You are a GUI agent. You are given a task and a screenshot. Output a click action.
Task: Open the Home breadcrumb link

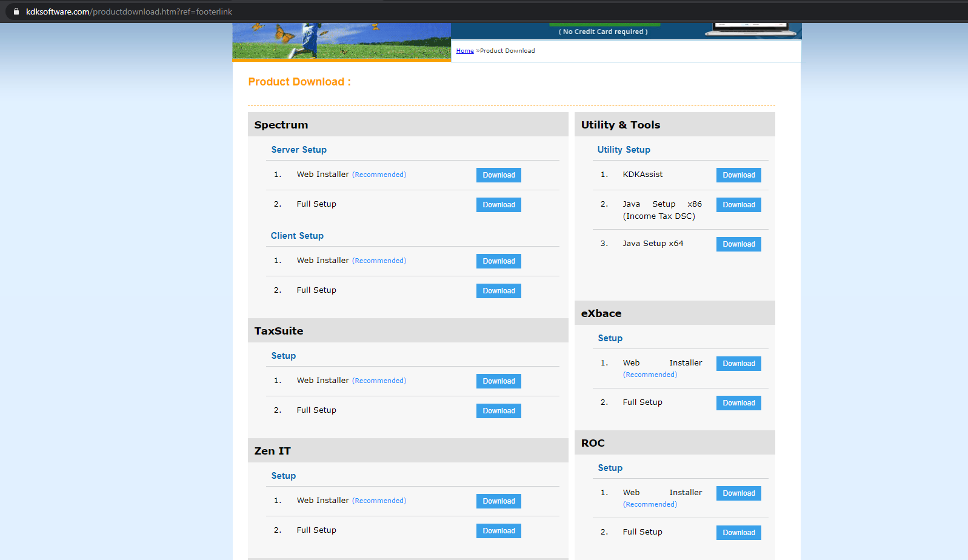click(x=465, y=51)
